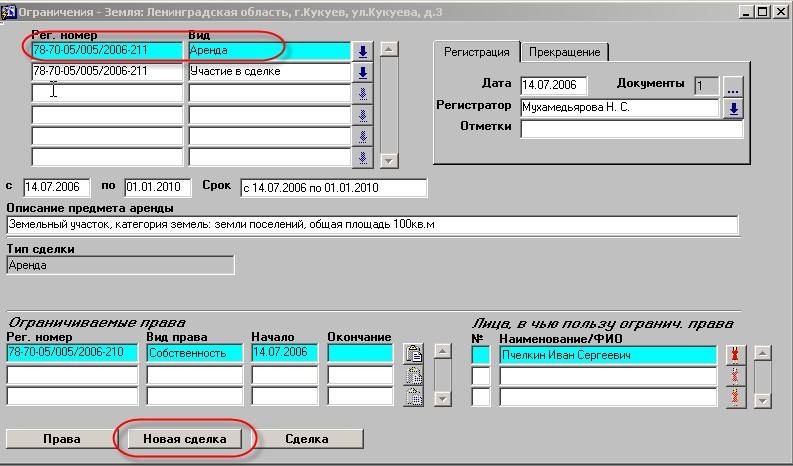Click the clipboard icon for the Собственность row

click(414, 354)
